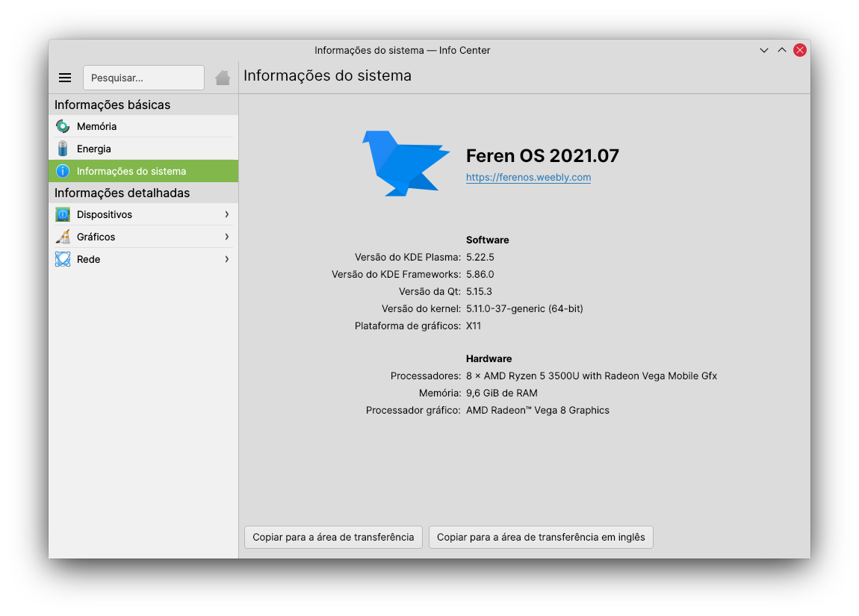Maximize the Info Center window

coord(782,50)
